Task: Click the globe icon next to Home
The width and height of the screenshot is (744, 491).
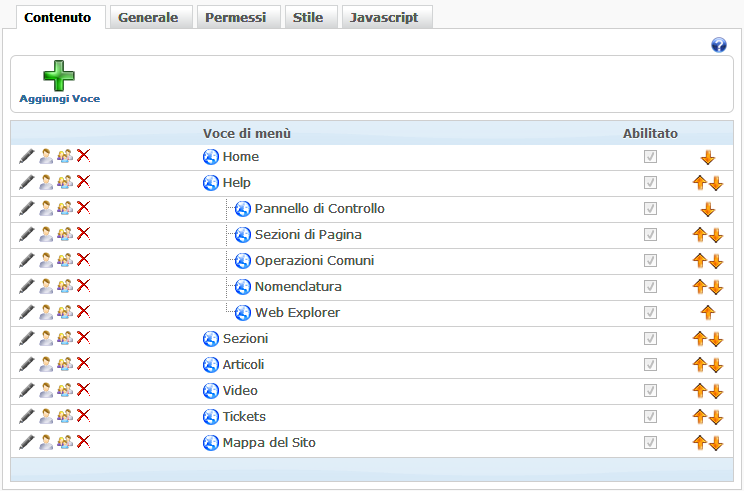Action: pyautogui.click(x=211, y=157)
